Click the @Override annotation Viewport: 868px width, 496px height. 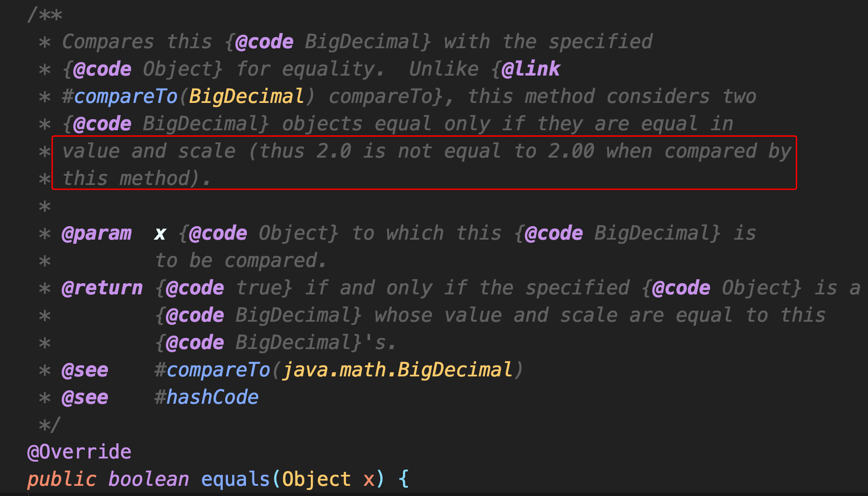click(79, 452)
